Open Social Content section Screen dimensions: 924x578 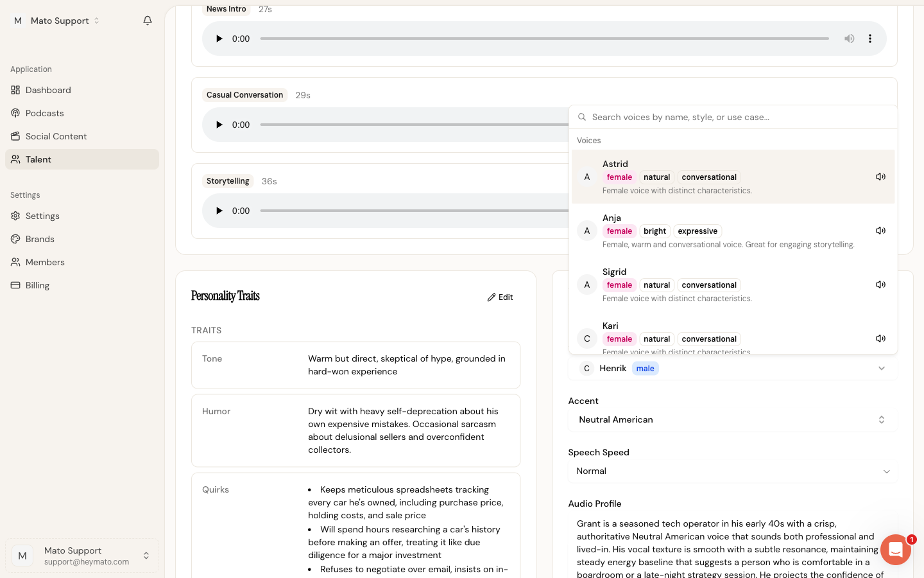tap(82, 136)
